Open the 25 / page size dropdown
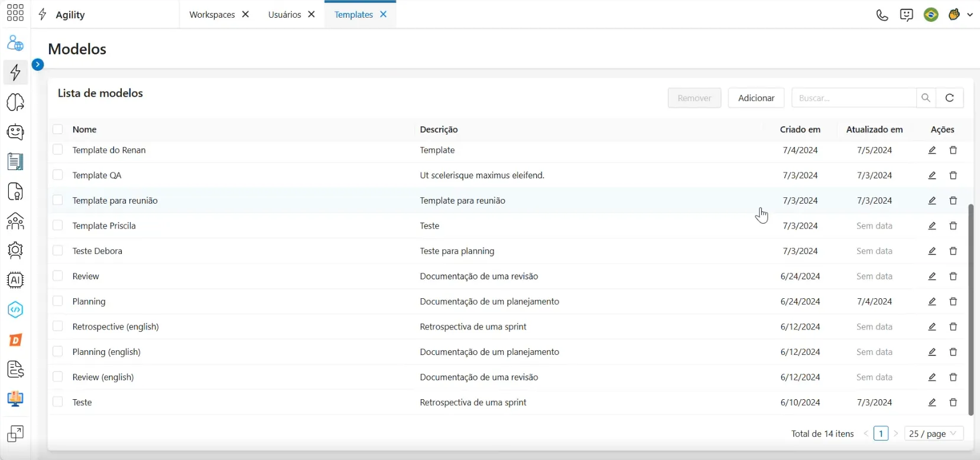This screenshot has height=460, width=980. 933,433
